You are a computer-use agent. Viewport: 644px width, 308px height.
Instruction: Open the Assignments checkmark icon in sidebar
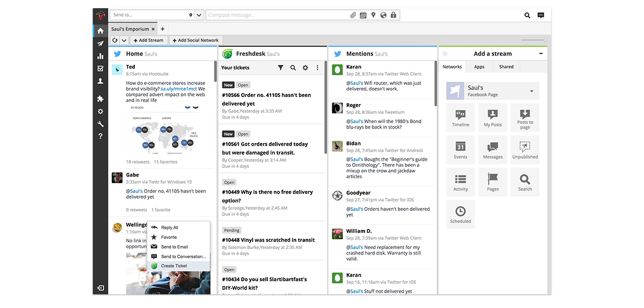(100, 69)
